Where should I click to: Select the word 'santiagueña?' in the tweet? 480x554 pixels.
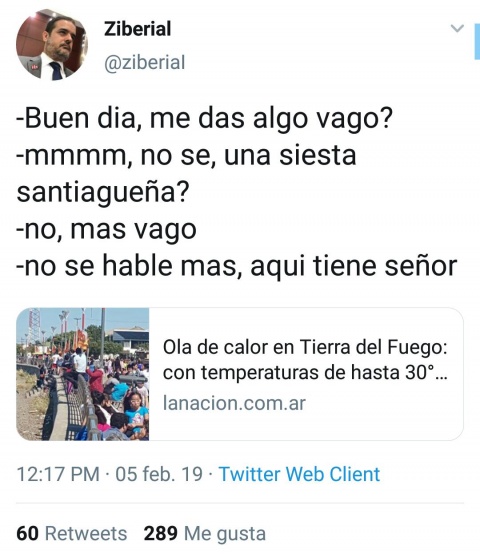[103, 193]
